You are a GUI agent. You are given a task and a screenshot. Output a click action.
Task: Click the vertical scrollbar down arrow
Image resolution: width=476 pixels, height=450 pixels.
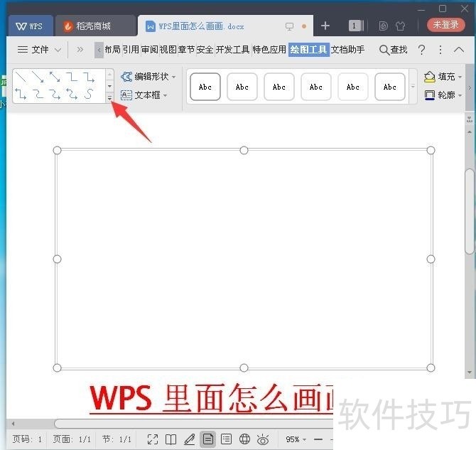pos(470,373)
